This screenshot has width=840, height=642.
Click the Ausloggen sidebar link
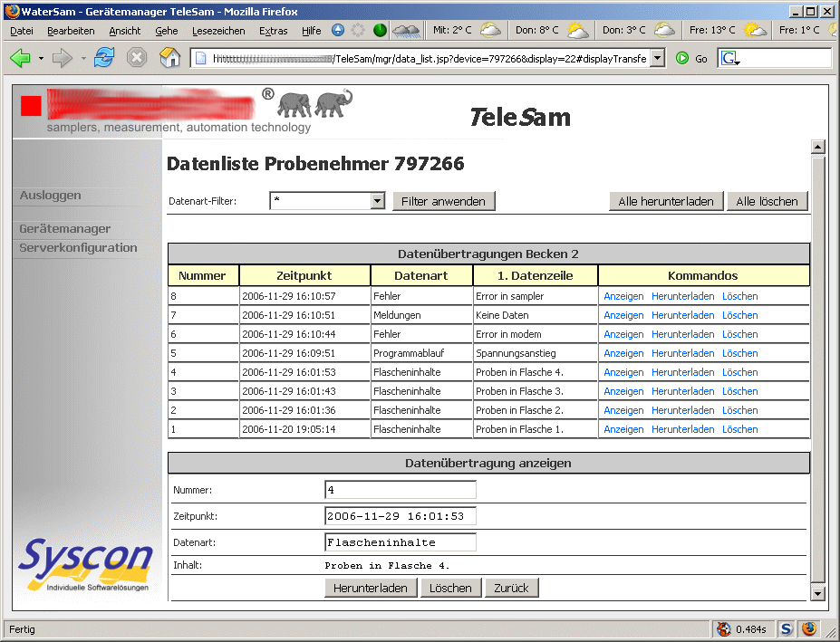(51, 196)
